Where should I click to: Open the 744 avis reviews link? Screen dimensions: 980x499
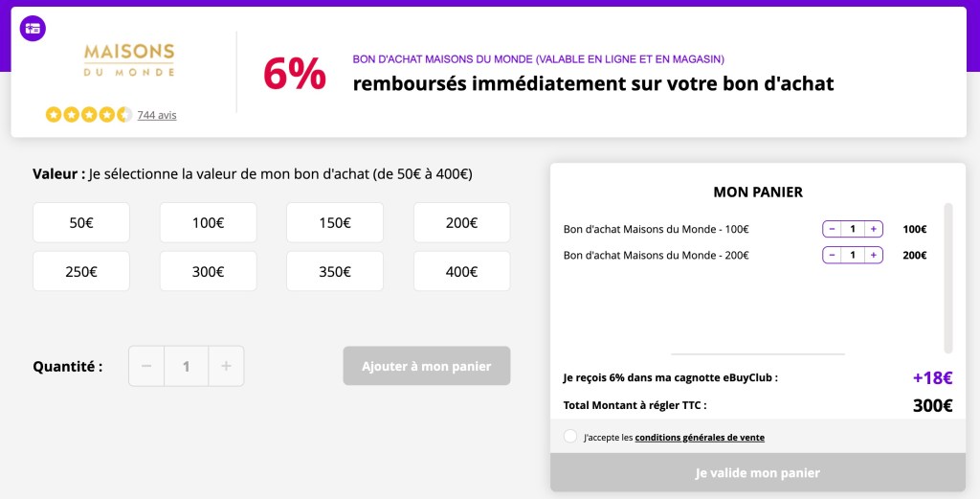pos(157,115)
